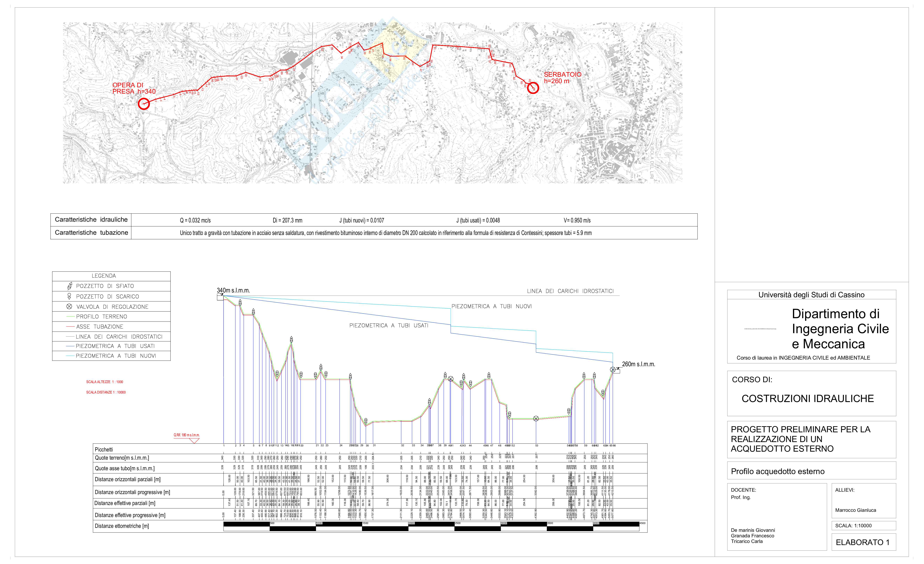Screen dimensions: 924x564
Task: Click the regulation valve near 260m s.l.m.m.
Action: (613, 370)
